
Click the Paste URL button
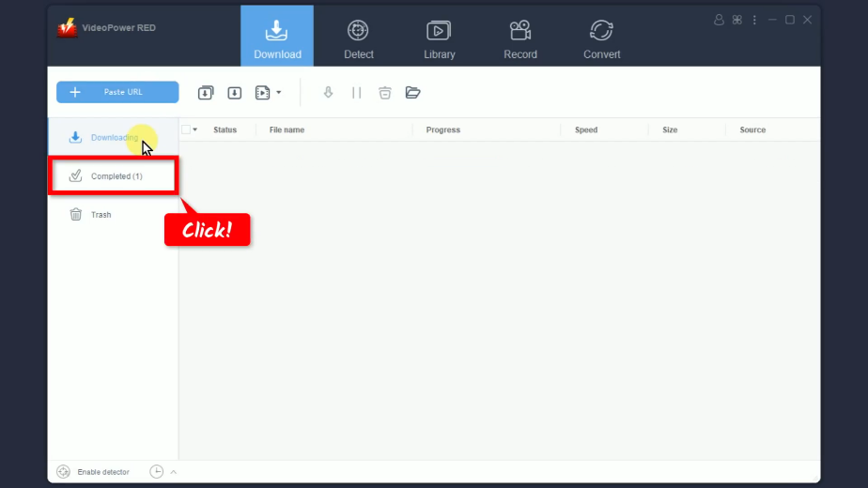pos(117,92)
